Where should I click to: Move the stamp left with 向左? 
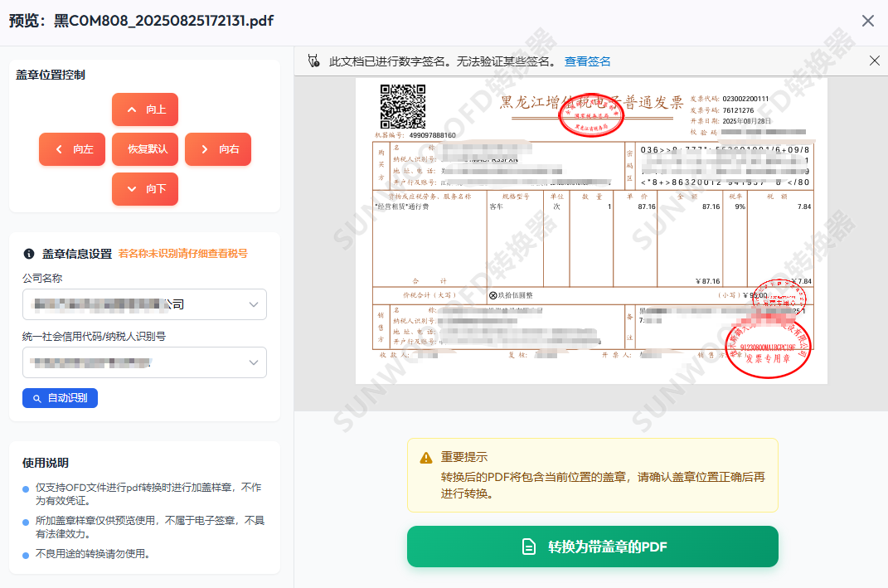(72, 149)
